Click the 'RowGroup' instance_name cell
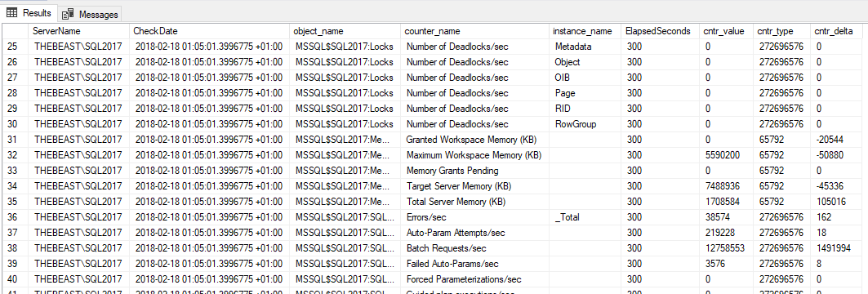 coord(585,124)
